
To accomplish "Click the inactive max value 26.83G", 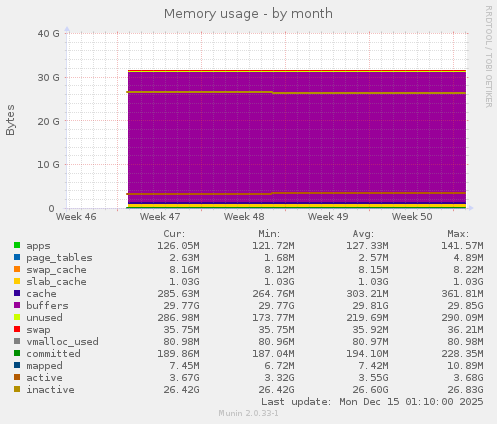I will [x=465, y=390].
